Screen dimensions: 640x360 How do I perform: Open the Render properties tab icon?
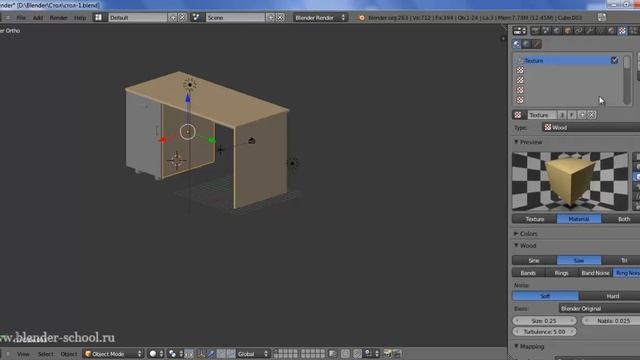[x=535, y=31]
